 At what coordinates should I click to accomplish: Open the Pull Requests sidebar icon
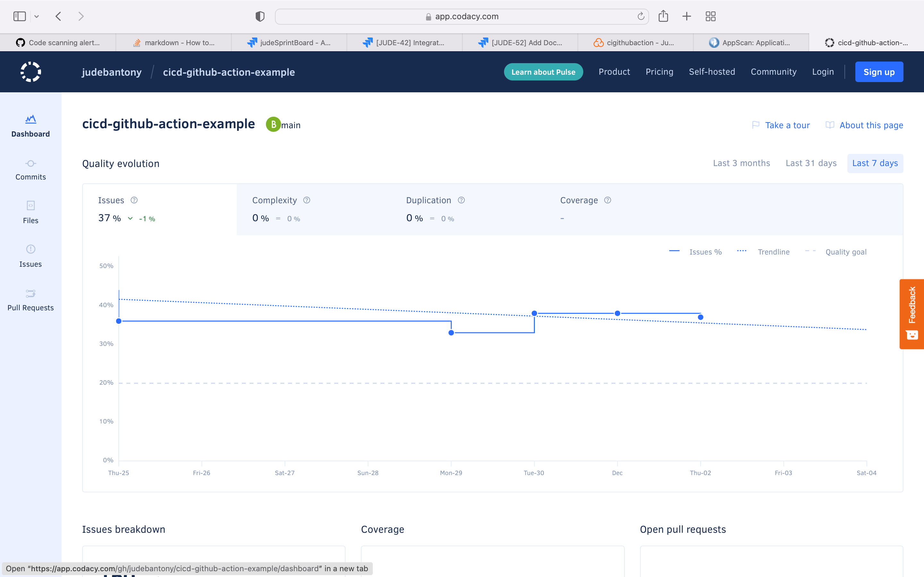(x=30, y=293)
